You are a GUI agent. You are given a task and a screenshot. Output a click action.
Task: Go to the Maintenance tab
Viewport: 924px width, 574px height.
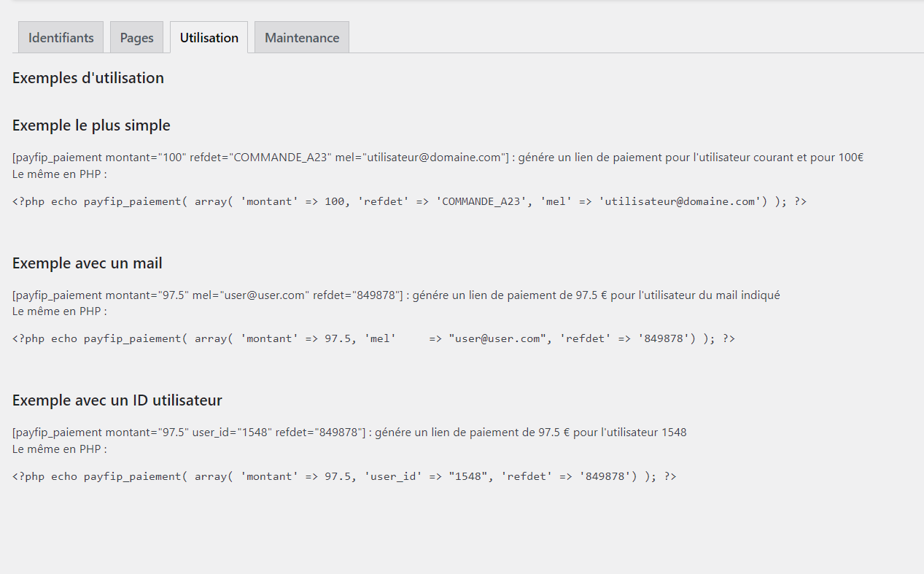pyautogui.click(x=302, y=38)
